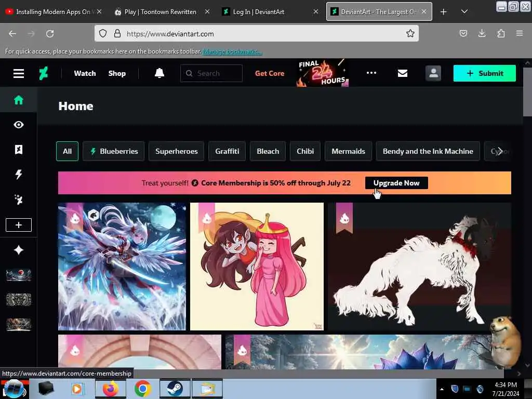This screenshot has height=399, width=532.
Task: Select the Superheroes topic
Action: (177, 151)
